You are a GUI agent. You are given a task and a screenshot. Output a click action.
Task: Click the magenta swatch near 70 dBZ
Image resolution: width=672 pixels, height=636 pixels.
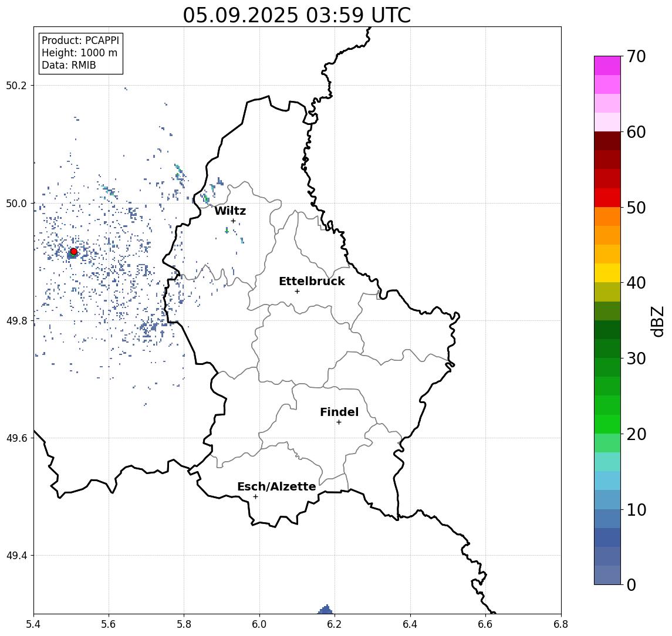(x=607, y=66)
